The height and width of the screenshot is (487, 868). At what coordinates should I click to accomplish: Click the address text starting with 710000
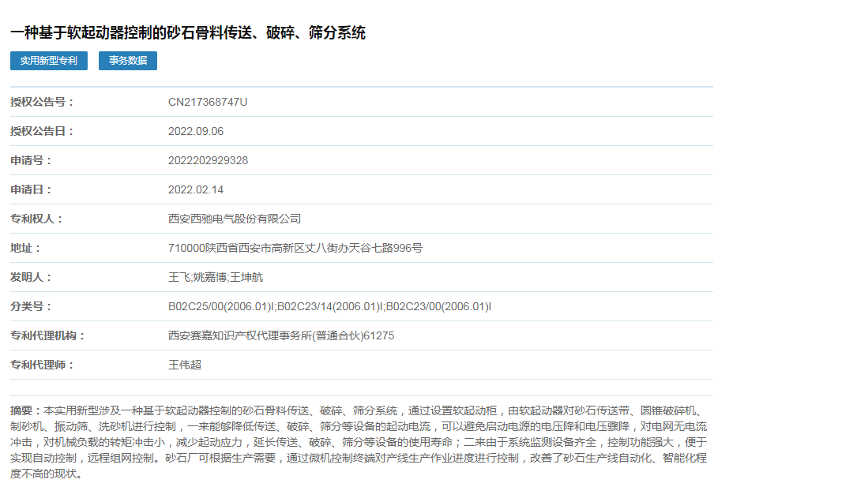(295, 248)
